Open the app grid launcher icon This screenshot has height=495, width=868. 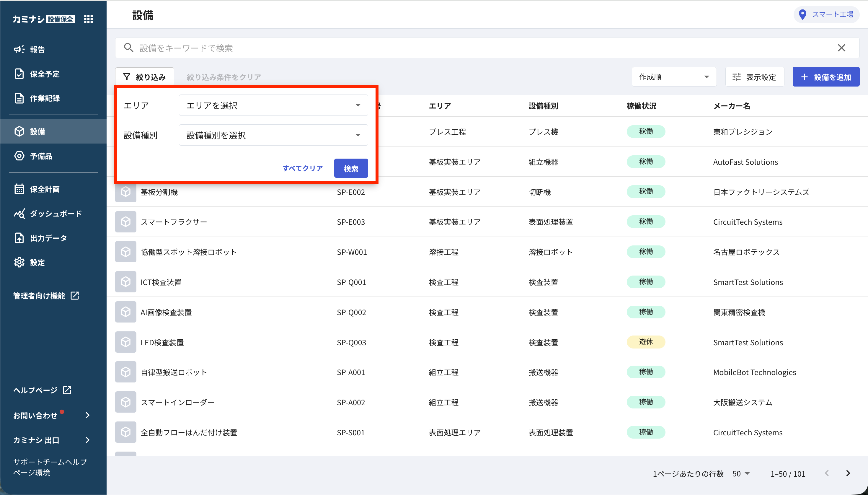[x=88, y=19]
